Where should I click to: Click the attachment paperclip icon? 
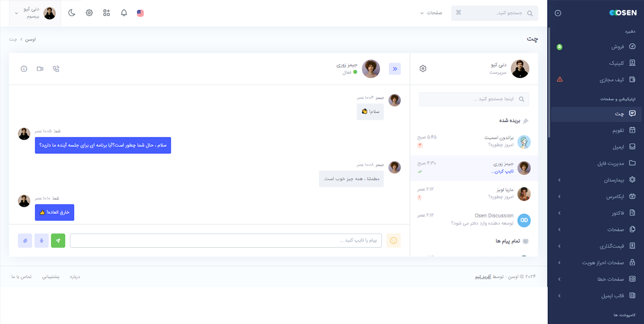tap(25, 240)
